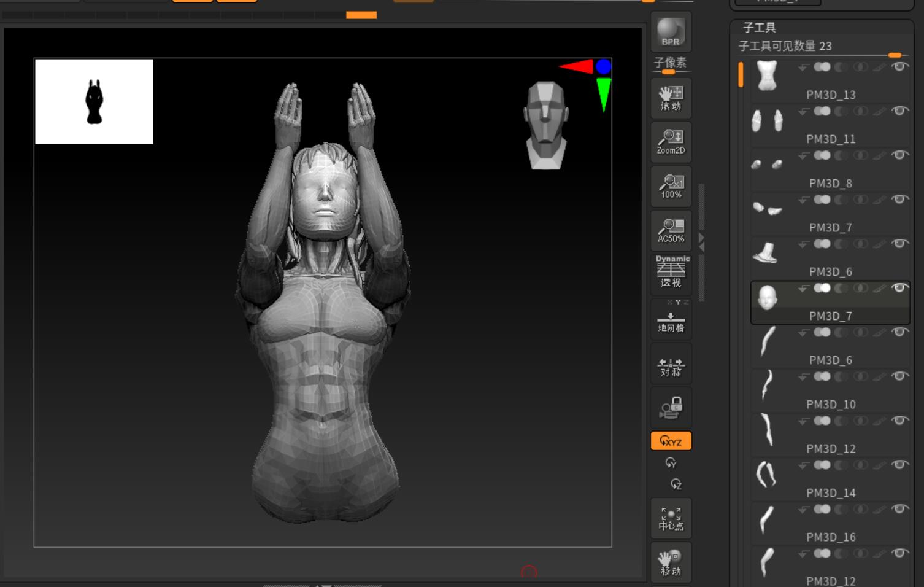Set PM3D_13 to boolean subtraction mode
The height and width of the screenshot is (587, 924).
click(841, 67)
